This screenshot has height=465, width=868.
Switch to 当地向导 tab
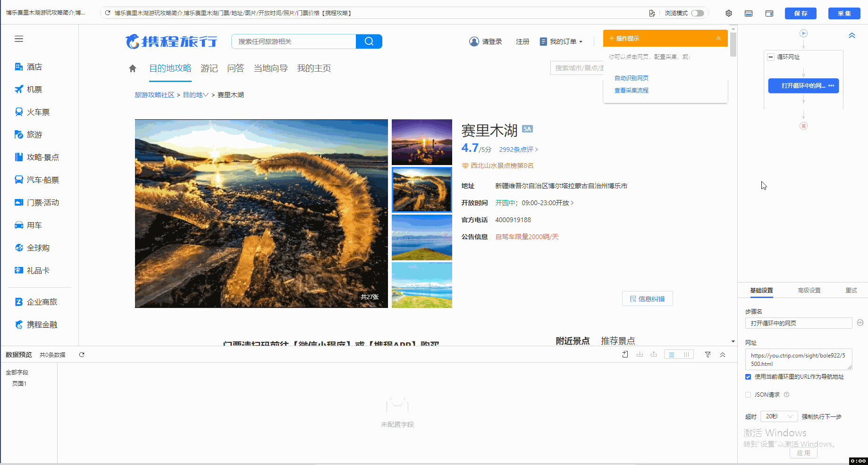(x=270, y=68)
